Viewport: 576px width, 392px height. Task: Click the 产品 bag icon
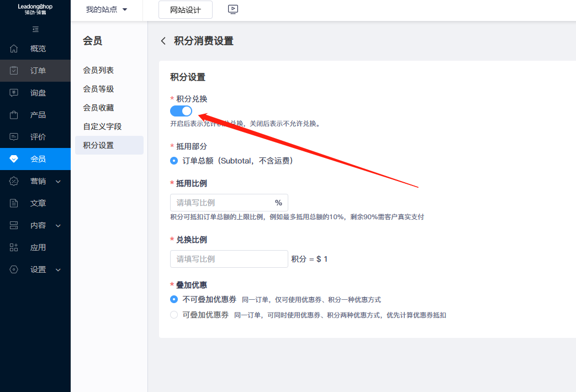(x=14, y=115)
